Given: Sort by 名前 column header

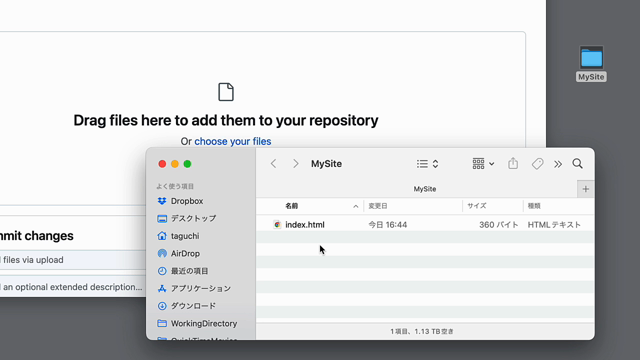Looking at the screenshot, I should coord(310,206).
